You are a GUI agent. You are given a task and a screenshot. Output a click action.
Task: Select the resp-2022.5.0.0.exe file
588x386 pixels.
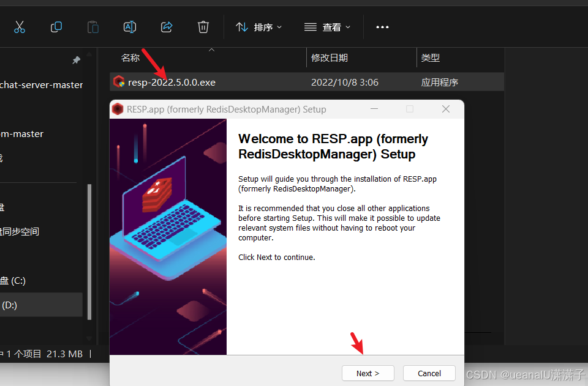pos(307,82)
